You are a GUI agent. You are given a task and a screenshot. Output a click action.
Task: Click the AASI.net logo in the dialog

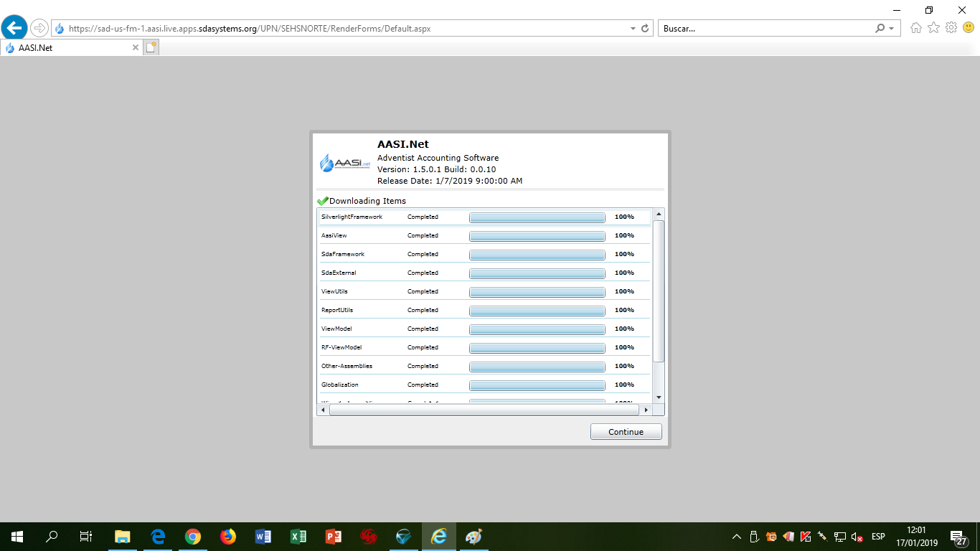(345, 163)
